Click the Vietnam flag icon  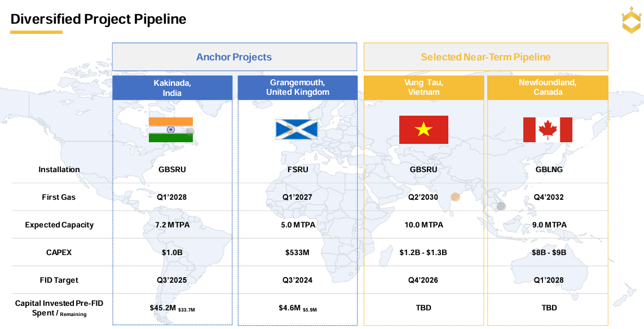(x=424, y=130)
